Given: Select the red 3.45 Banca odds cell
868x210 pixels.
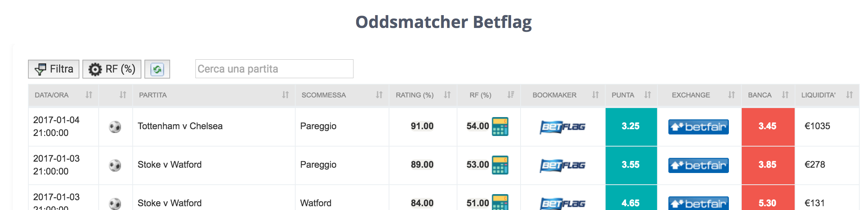Looking at the screenshot, I should (x=768, y=127).
